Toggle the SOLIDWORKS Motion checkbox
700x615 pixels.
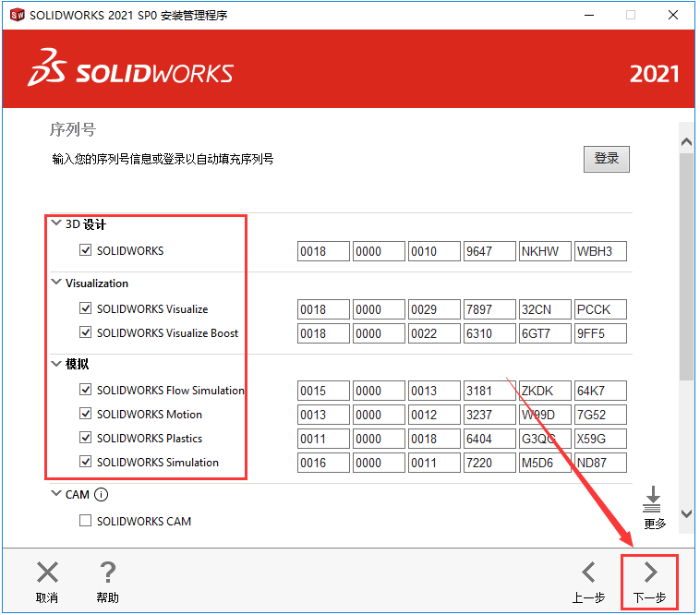pyautogui.click(x=86, y=415)
